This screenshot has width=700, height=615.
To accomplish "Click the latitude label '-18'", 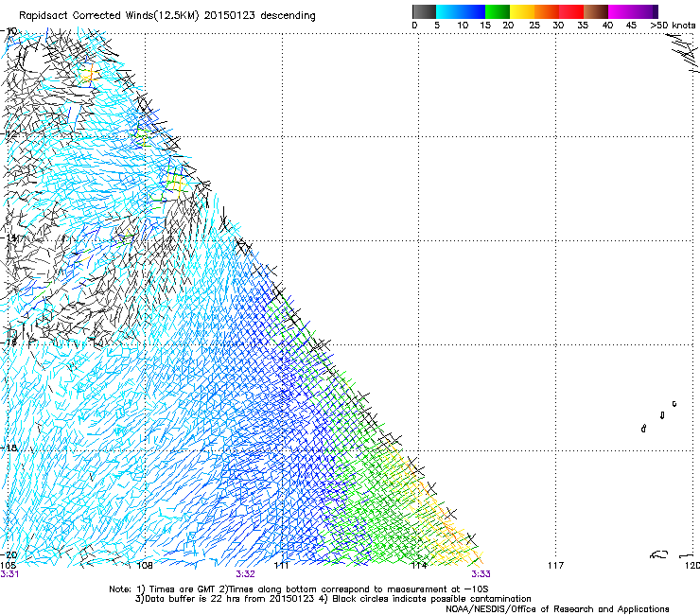I will (x=9, y=448).
